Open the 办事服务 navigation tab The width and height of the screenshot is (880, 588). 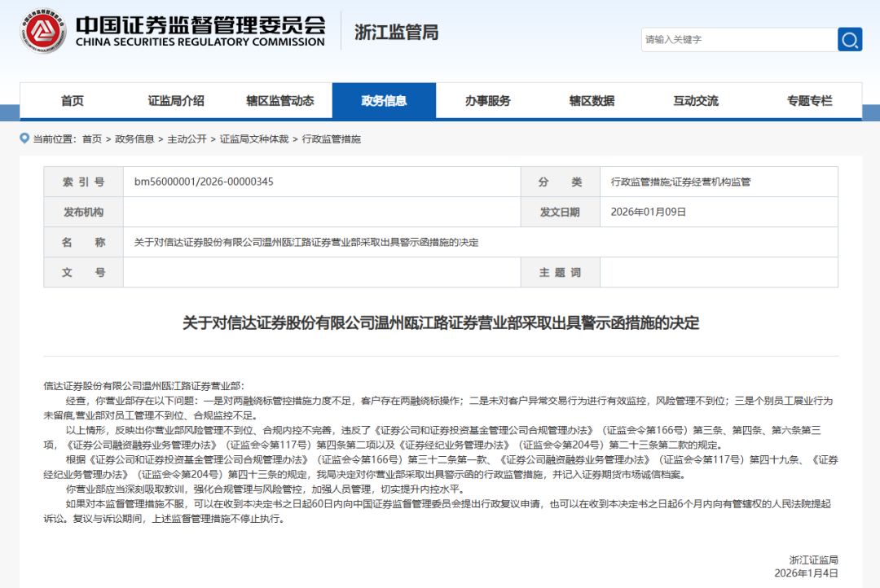pos(488,101)
